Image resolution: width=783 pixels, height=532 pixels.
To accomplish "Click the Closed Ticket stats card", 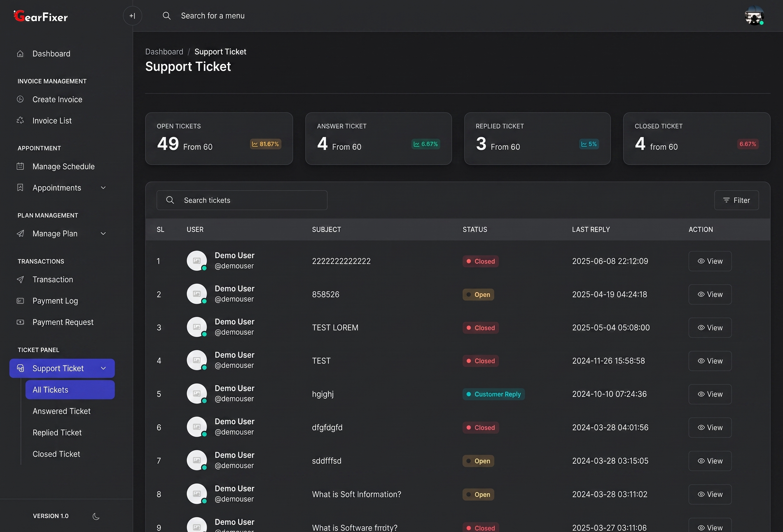I will coord(696,138).
